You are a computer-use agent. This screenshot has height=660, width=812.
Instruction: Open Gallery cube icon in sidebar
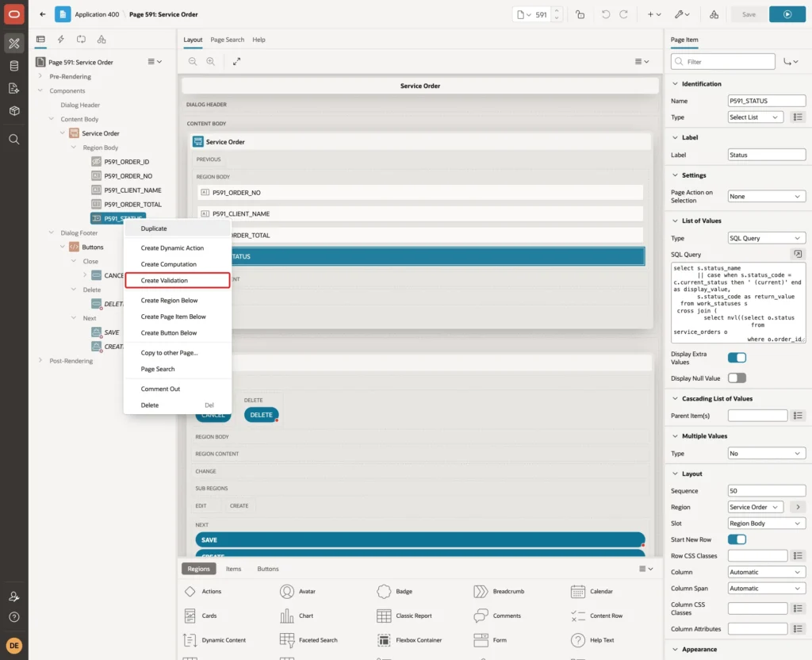(14, 111)
